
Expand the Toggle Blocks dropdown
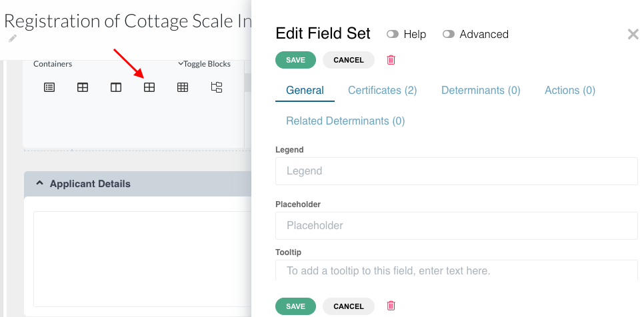[x=204, y=64]
